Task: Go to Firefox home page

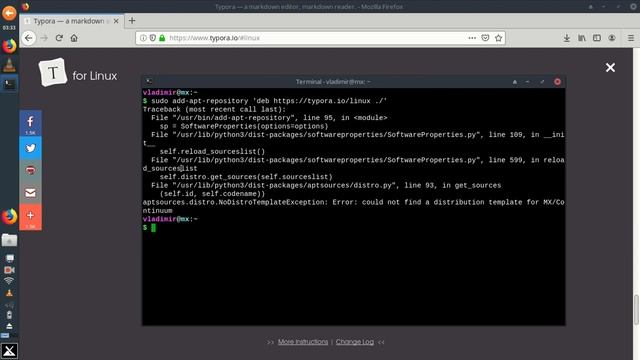Action: tap(74, 38)
